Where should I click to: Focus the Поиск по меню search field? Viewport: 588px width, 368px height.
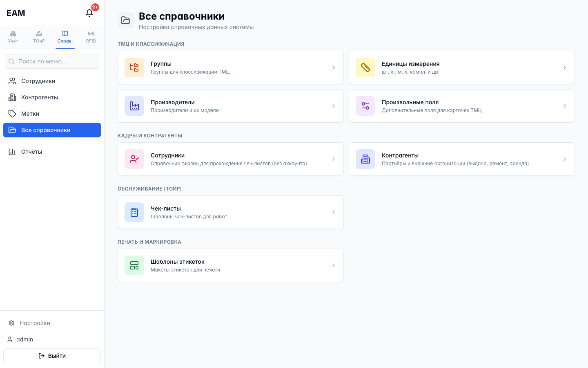point(52,61)
